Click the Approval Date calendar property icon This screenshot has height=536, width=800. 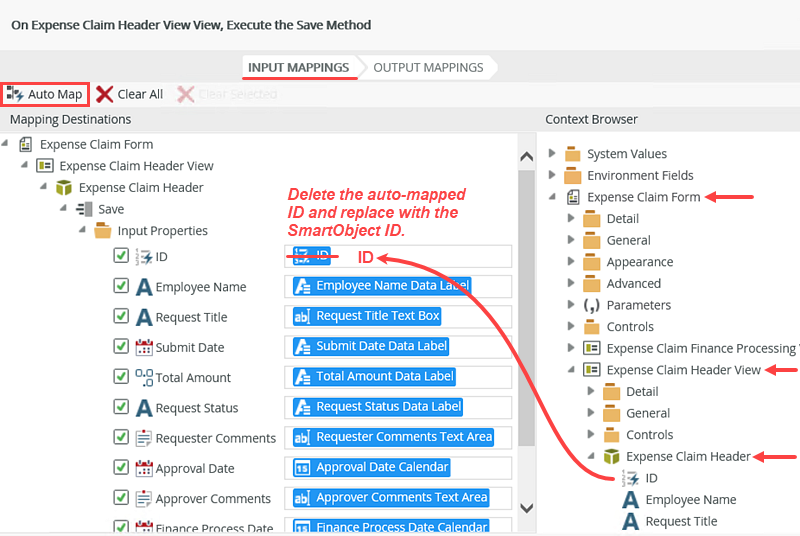144,468
